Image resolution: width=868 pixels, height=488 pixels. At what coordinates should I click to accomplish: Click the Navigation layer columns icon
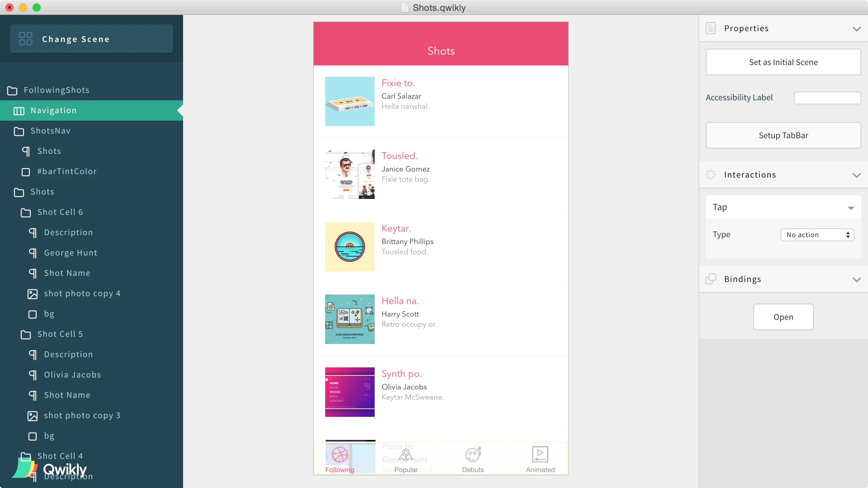[19, 111]
